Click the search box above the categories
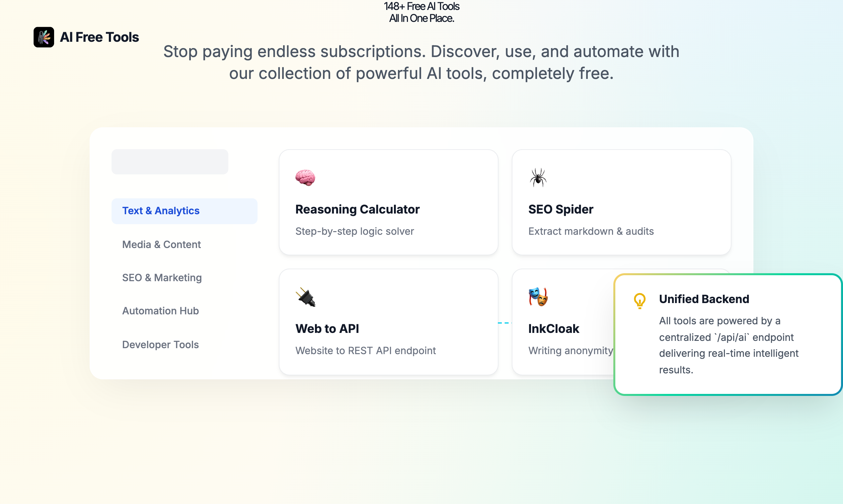This screenshot has height=504, width=843. pyautogui.click(x=170, y=161)
